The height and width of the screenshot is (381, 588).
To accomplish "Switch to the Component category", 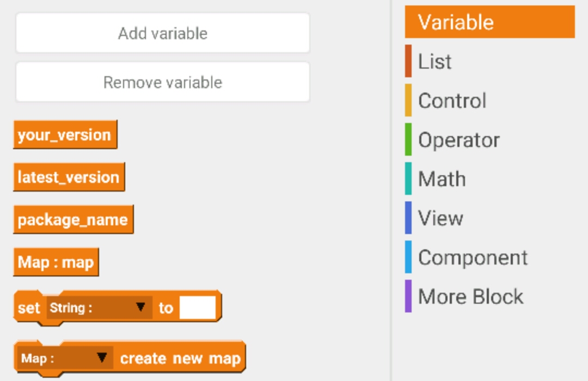I will click(473, 257).
